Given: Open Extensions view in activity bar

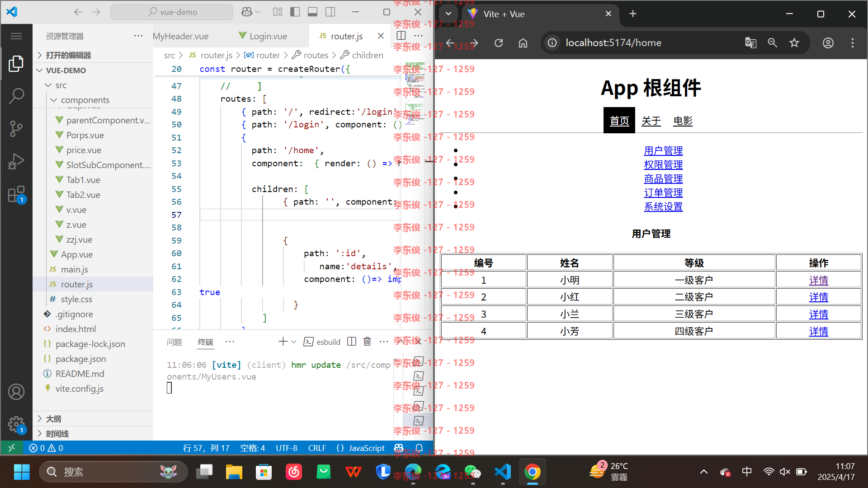Looking at the screenshot, I should tap(16, 194).
